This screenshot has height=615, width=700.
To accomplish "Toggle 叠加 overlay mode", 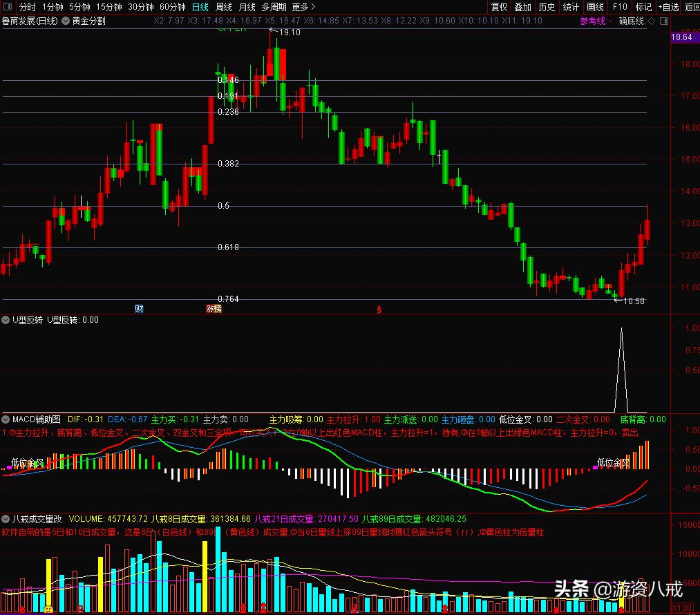I will tap(522, 7).
